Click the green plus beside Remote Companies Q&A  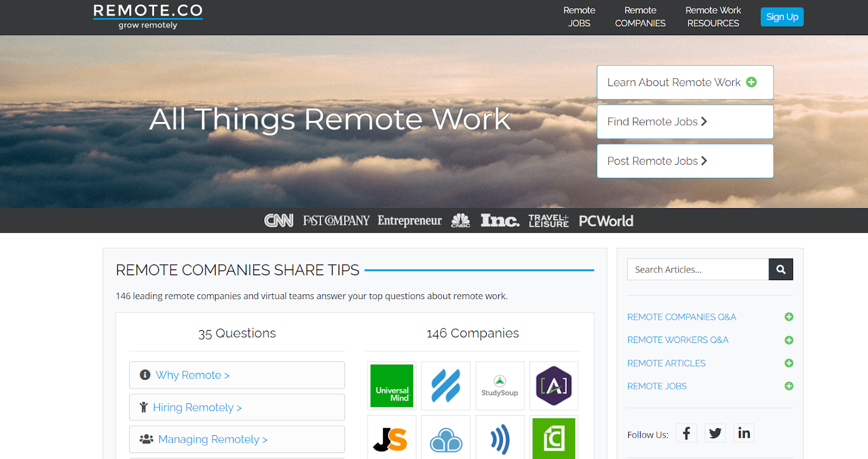tap(789, 317)
